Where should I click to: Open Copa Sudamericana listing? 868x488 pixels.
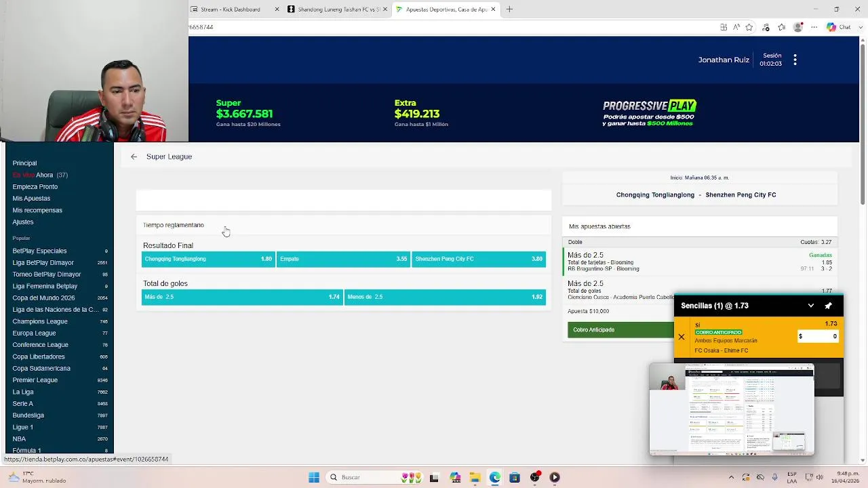point(60,369)
